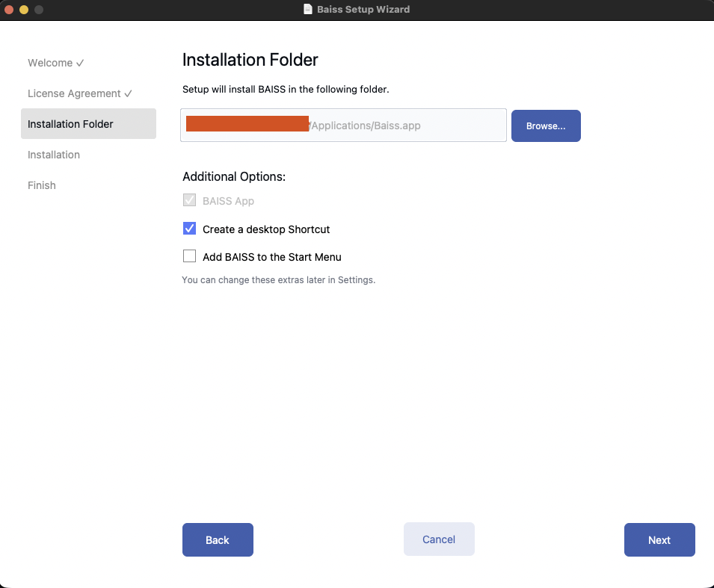
Task: Select the Installation step in the sidebar
Action: pyautogui.click(x=54, y=155)
